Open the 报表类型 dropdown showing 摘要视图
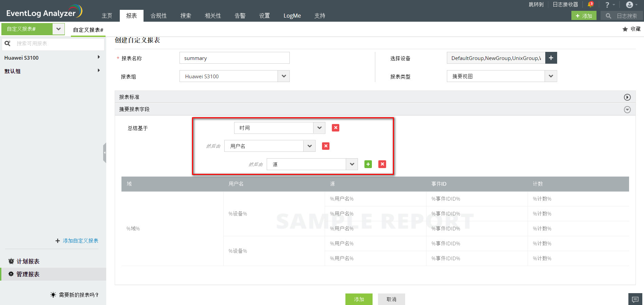 [551, 76]
